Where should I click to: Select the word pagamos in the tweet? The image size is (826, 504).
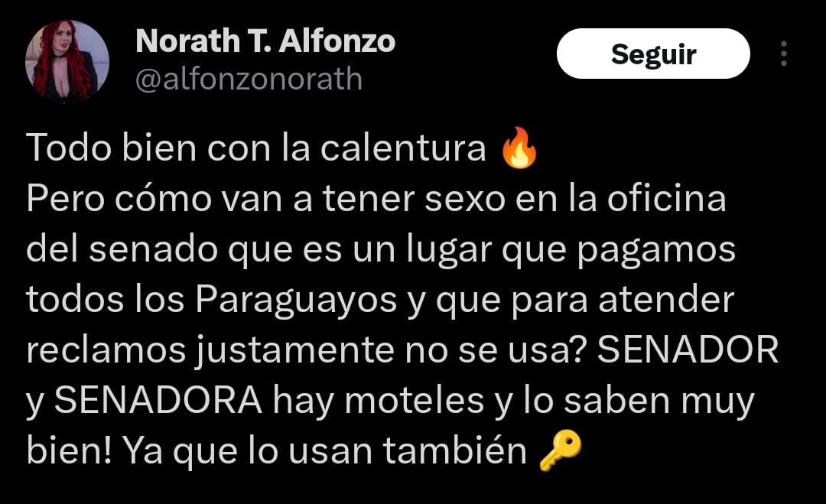pos(656,251)
